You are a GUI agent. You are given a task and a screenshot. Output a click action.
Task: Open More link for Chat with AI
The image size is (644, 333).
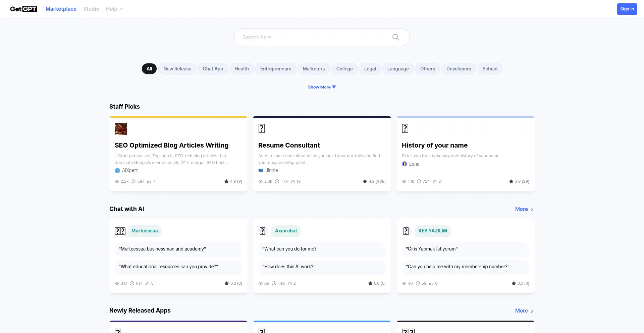pos(524,209)
